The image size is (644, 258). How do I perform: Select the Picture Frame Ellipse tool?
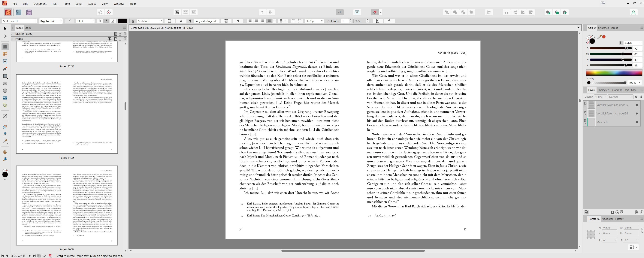5,90
